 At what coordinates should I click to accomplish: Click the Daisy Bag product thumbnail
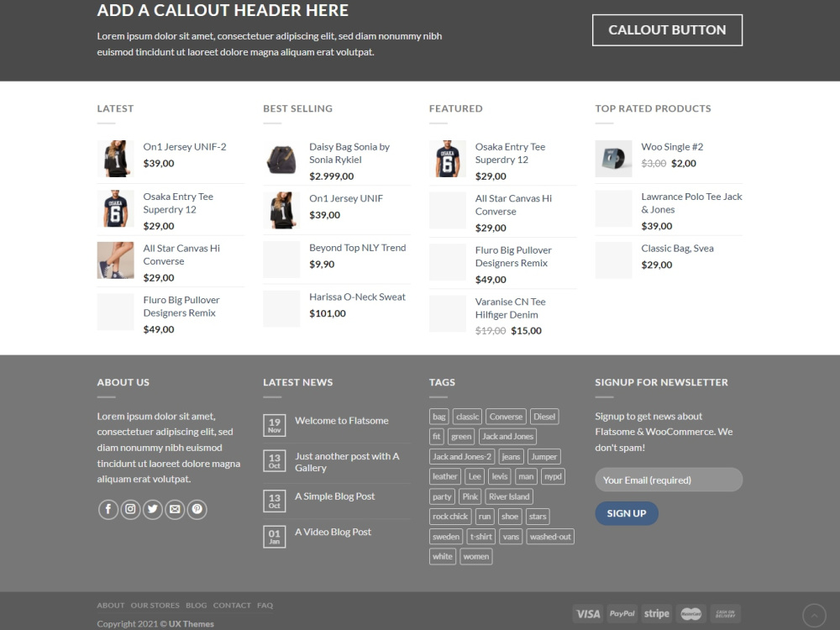(x=281, y=159)
